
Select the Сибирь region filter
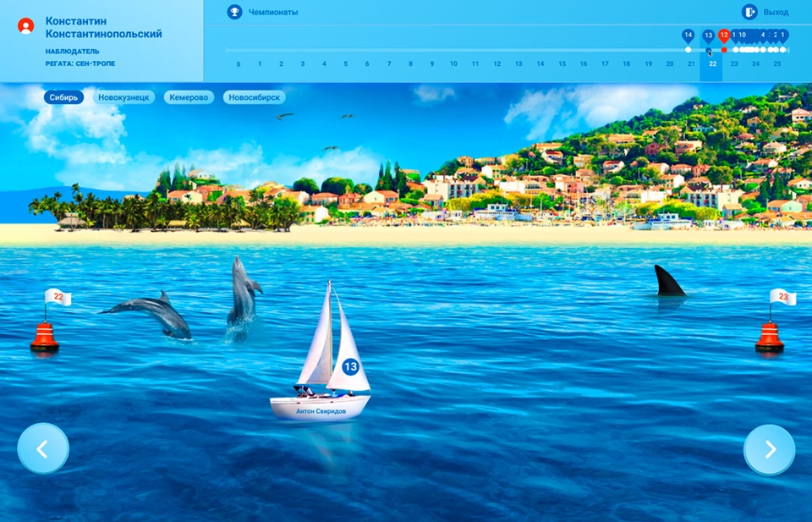(64, 97)
